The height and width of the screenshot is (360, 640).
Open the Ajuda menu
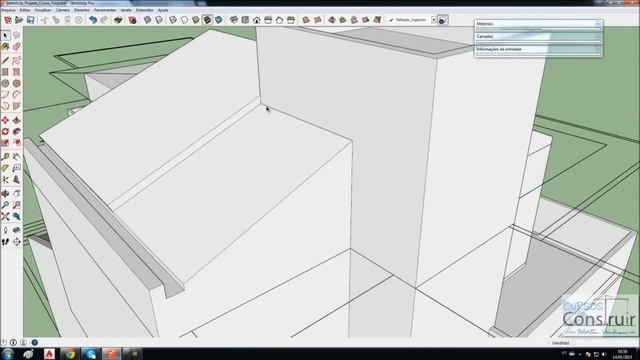(x=163, y=9)
